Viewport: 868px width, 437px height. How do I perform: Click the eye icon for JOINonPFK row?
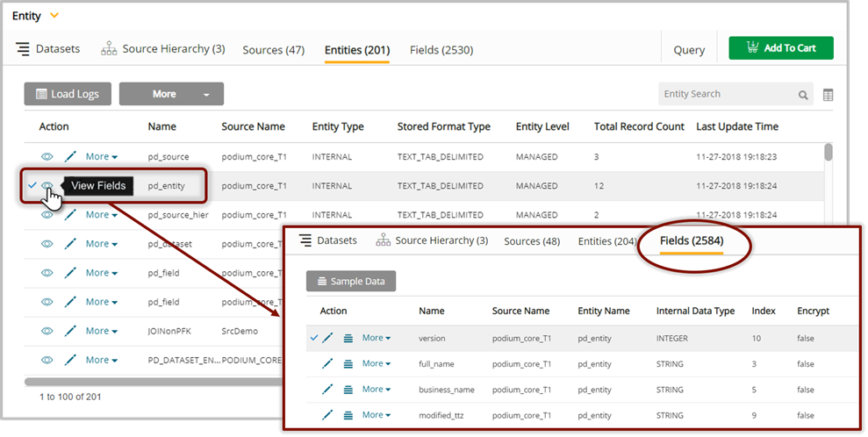(x=47, y=331)
